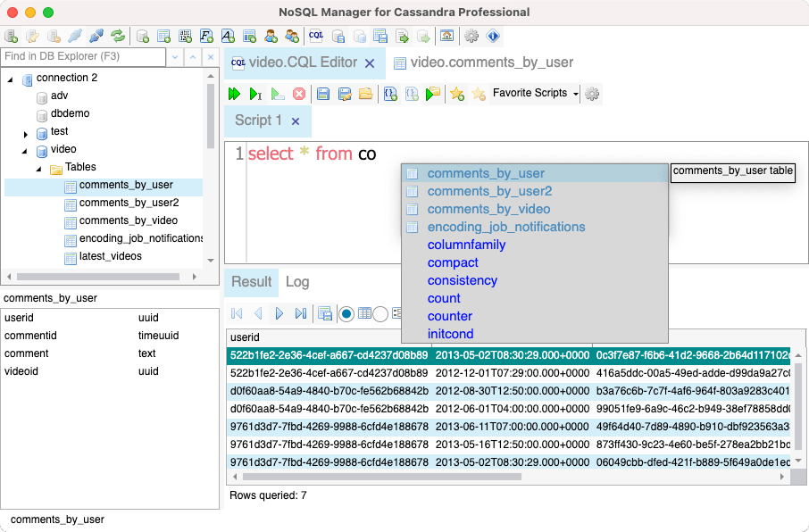
Task: Collapse the connection 2 tree node
Action: [x=11, y=79]
